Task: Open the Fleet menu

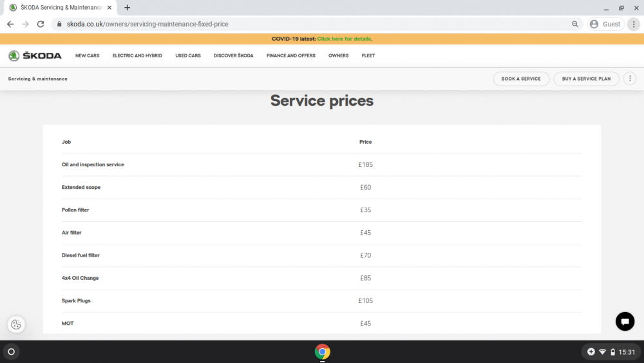Action: [368, 55]
